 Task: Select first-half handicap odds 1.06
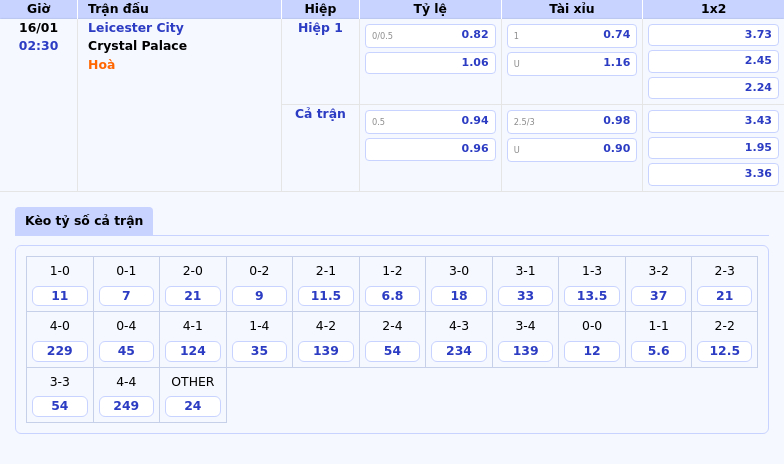click(x=430, y=63)
